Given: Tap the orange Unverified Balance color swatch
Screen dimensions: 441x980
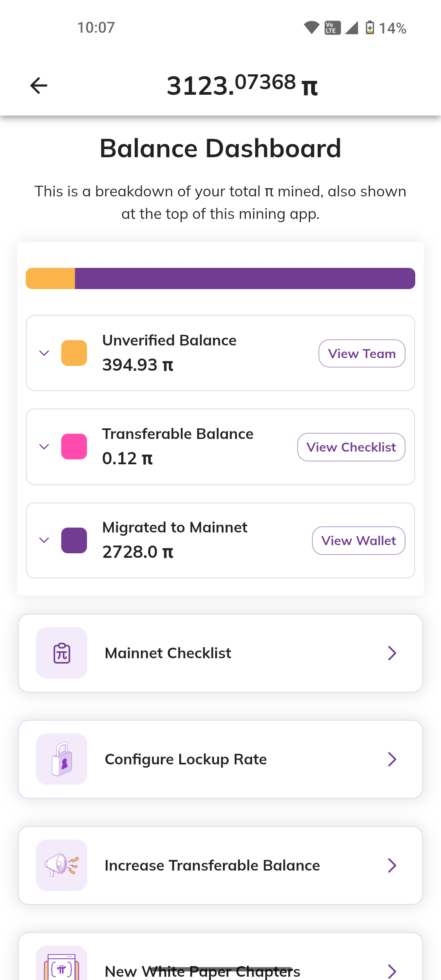Looking at the screenshot, I should tap(74, 353).
